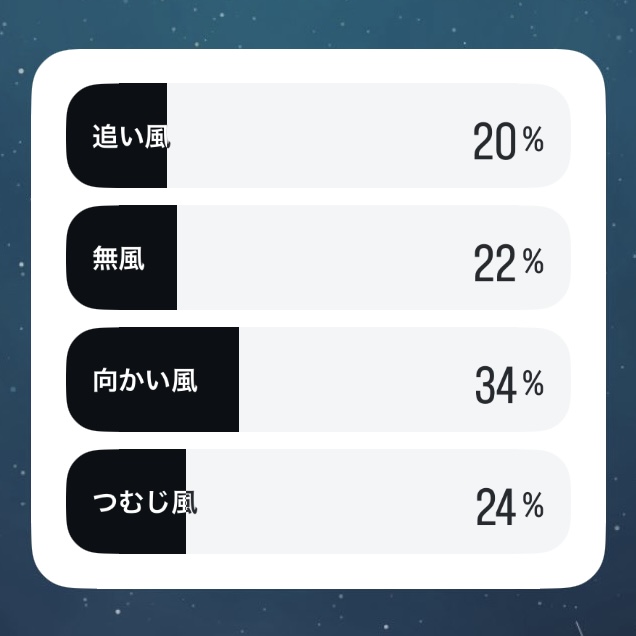Click the unfilled gray area of the 追い風 bar
The image size is (636, 636).
320,136
